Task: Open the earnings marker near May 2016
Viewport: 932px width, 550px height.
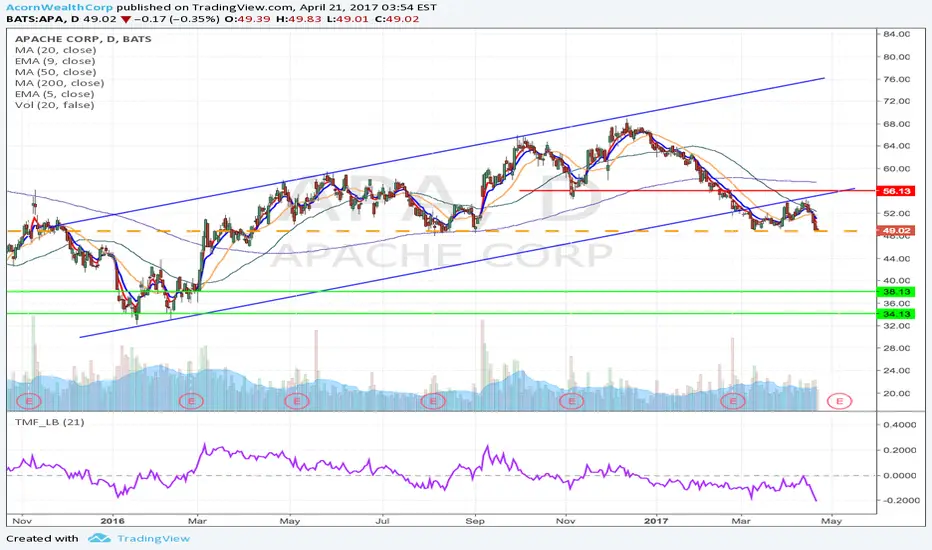Action: 297,401
